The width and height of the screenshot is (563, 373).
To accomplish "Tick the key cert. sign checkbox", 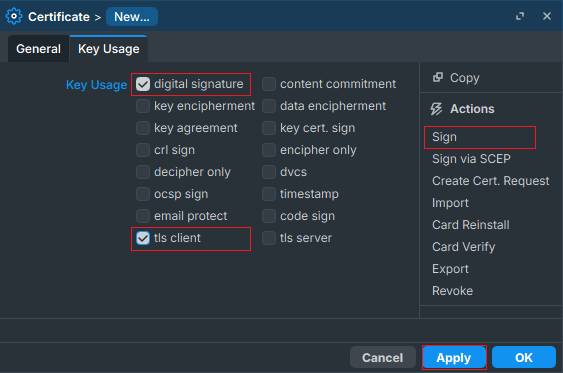I will pos(269,128).
